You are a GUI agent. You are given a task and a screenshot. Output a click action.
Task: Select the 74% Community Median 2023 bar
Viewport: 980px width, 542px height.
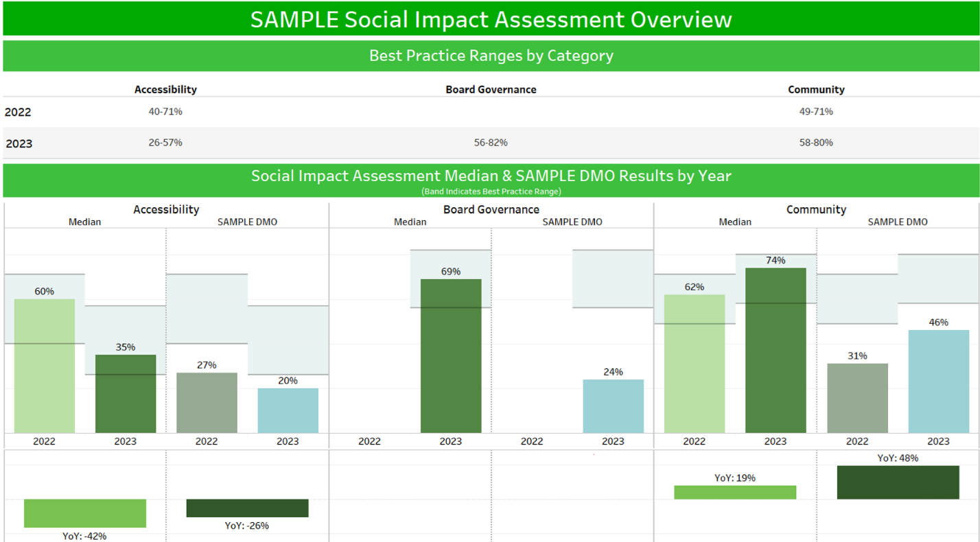[x=775, y=350]
